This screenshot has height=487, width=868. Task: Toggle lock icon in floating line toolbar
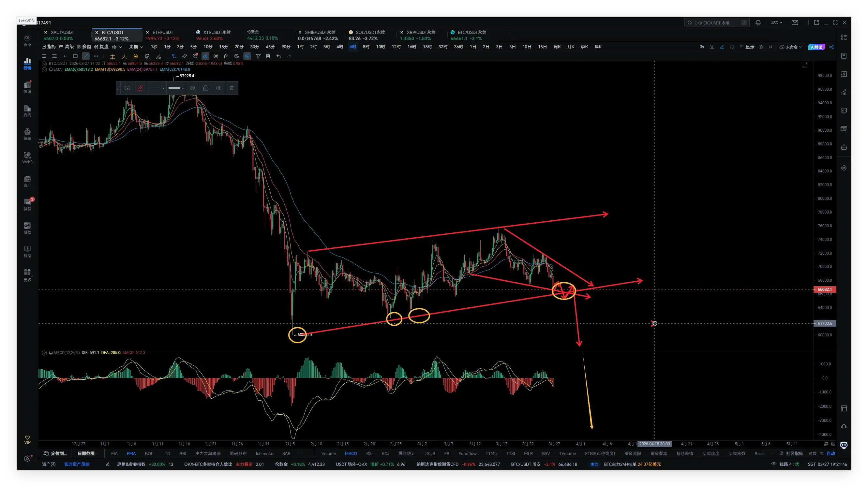pos(205,88)
